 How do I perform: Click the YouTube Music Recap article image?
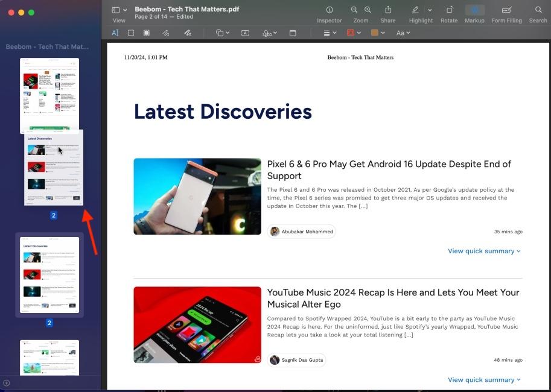click(197, 325)
